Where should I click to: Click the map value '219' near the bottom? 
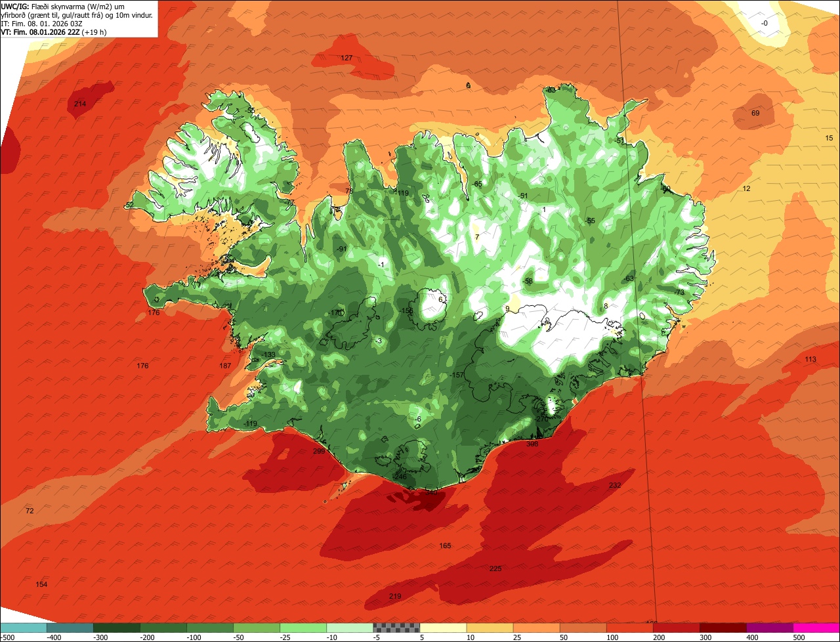(395, 596)
